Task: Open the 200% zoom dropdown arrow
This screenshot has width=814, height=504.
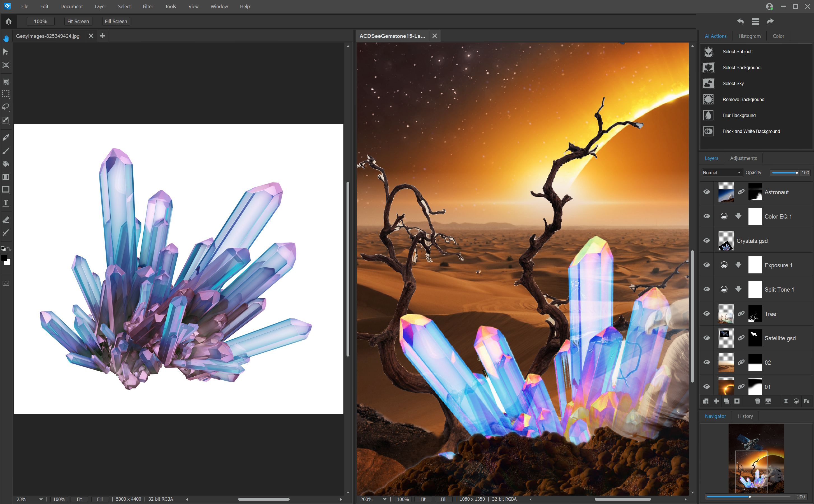Action: tap(385, 499)
